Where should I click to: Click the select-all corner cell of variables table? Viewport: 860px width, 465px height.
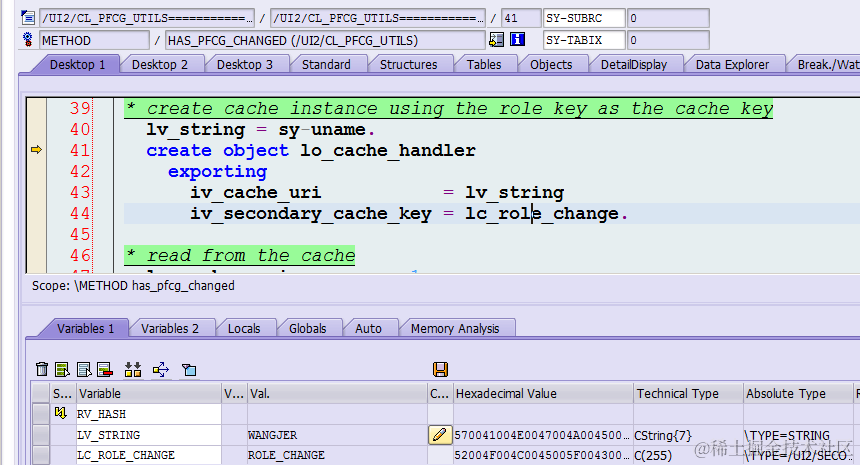pos(41,393)
